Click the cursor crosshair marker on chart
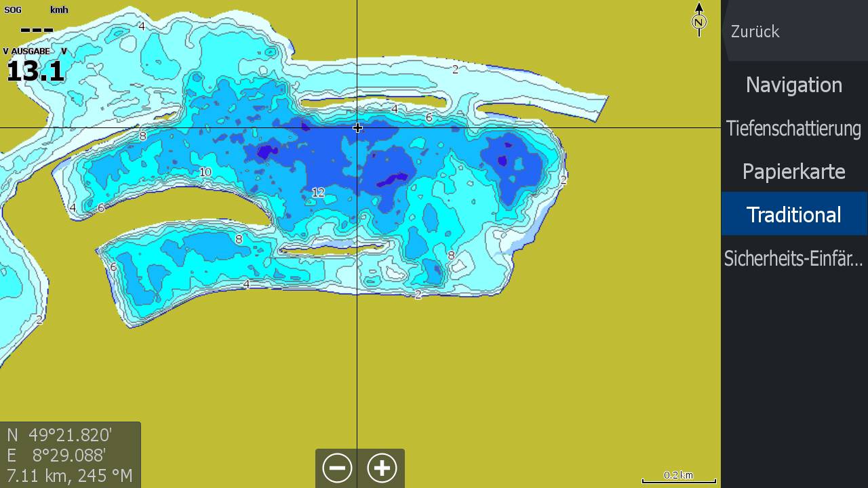This screenshot has width=868, height=488. (357, 127)
